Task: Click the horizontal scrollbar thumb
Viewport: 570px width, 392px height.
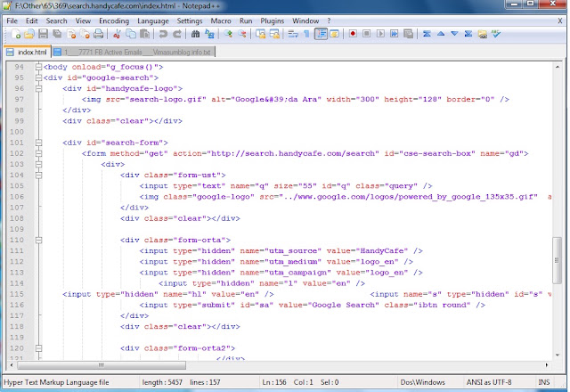Action: (x=102, y=364)
